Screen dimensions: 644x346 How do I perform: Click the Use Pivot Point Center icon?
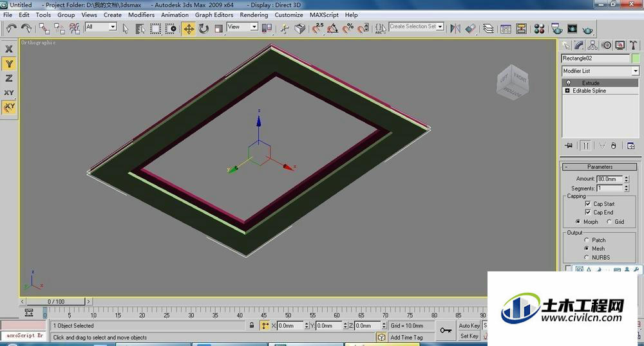click(267, 28)
